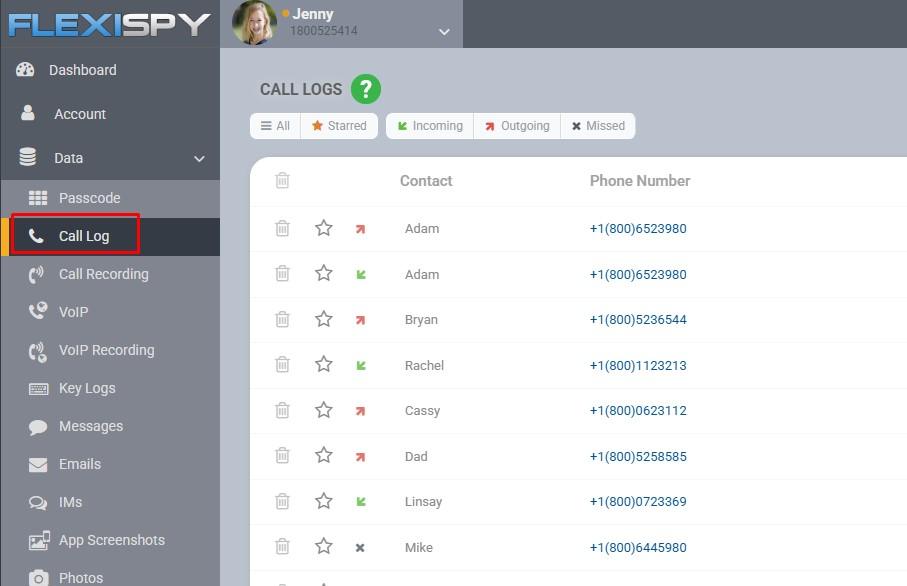
Task: Delete the Adam incoming call entry
Action: click(282, 273)
